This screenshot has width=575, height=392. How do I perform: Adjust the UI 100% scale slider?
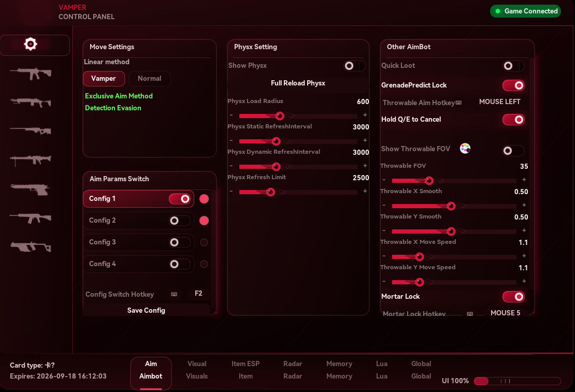point(517,381)
